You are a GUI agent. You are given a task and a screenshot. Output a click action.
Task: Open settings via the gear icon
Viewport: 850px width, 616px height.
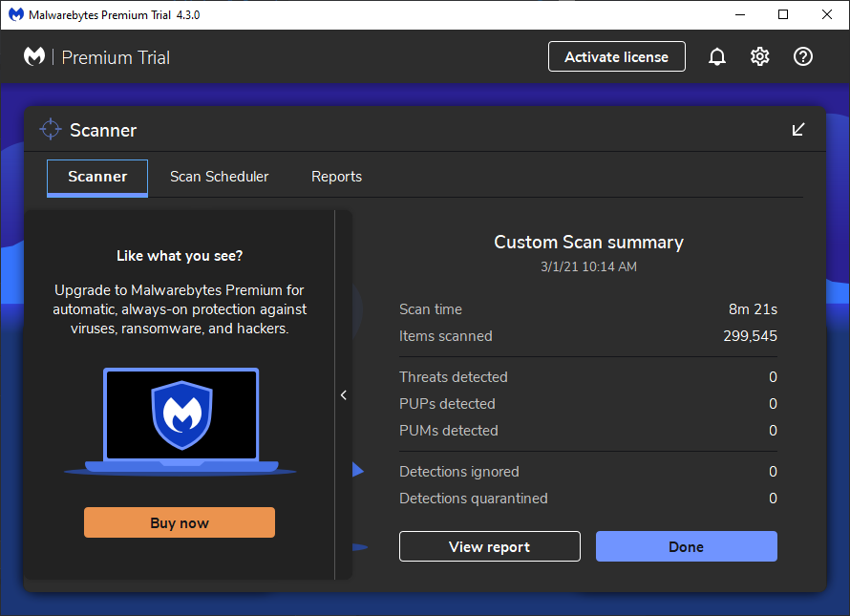(x=759, y=56)
